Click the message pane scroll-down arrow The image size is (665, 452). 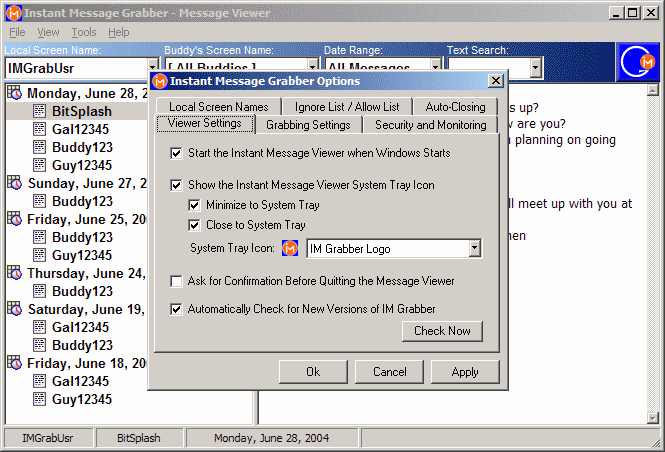coord(652,418)
